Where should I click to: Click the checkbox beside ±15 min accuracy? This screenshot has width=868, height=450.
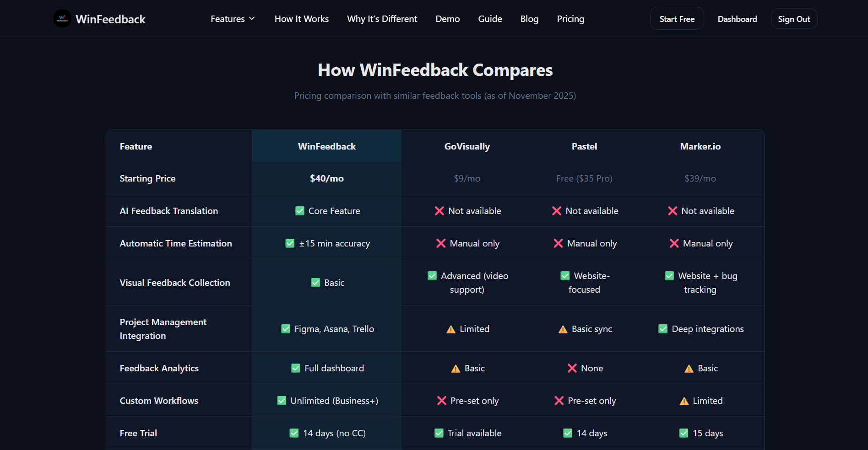point(290,243)
